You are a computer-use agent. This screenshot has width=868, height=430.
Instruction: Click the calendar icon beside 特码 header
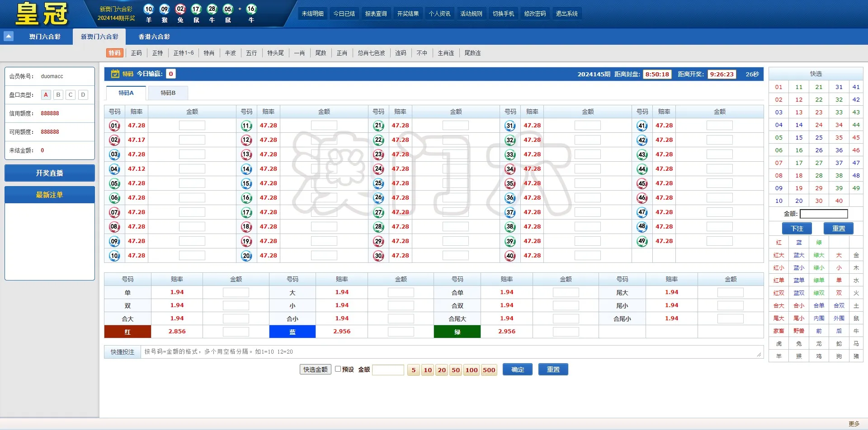click(115, 74)
